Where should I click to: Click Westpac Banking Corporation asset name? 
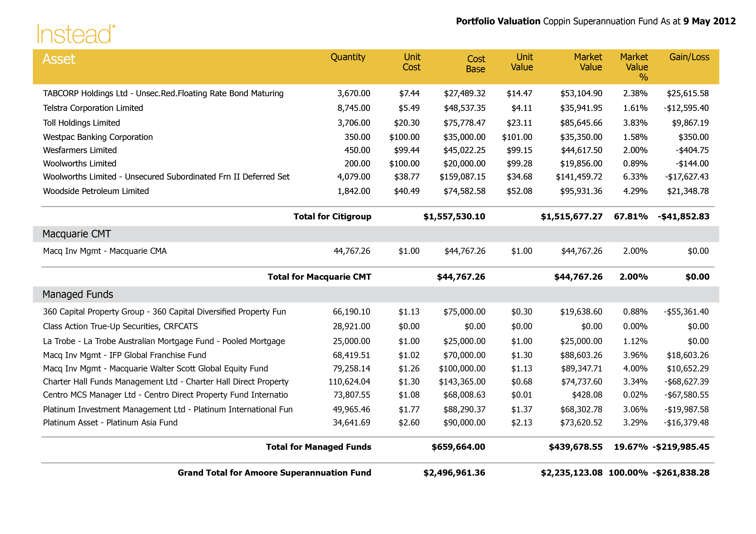coord(98,137)
